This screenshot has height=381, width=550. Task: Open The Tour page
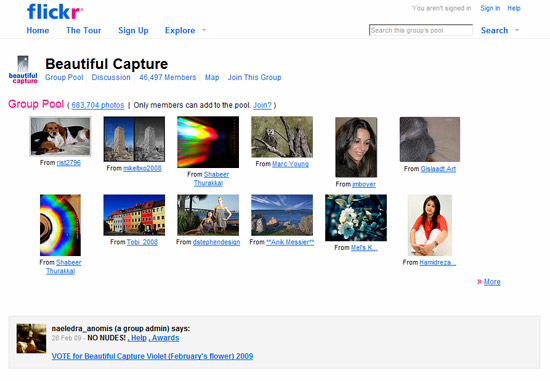[83, 31]
